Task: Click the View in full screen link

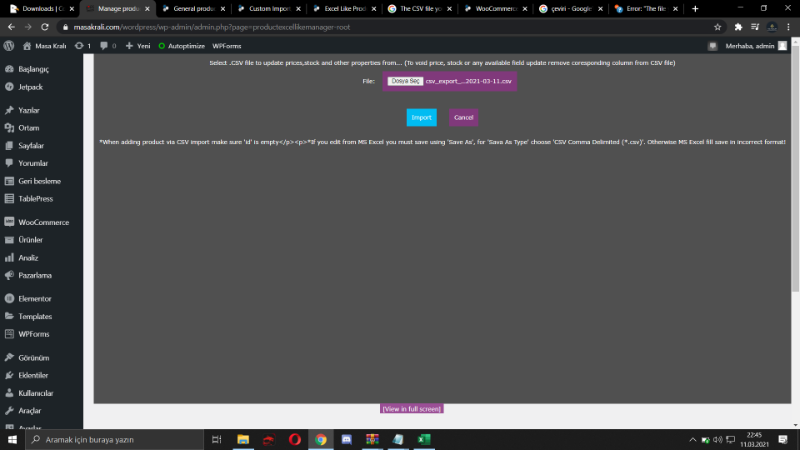Action: (x=411, y=409)
